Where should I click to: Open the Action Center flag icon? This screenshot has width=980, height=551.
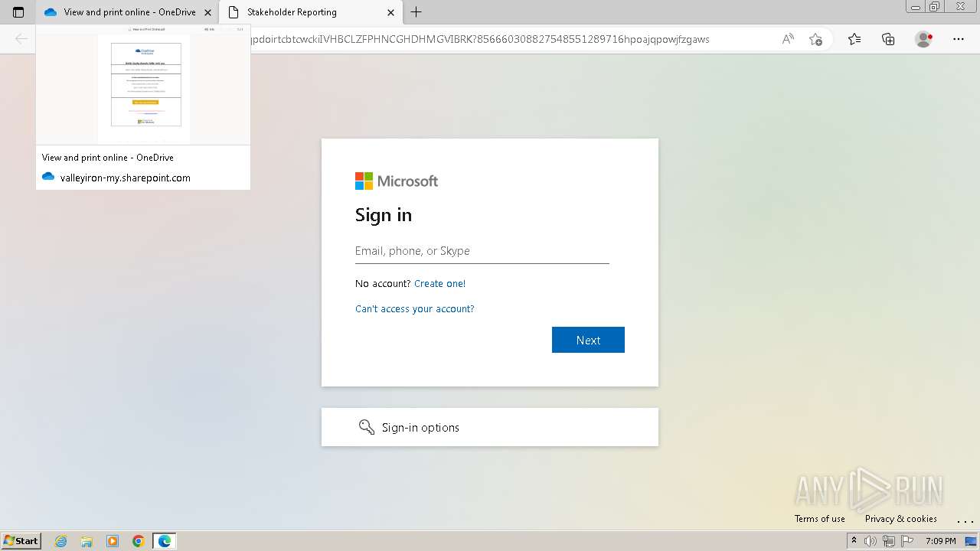click(x=907, y=541)
